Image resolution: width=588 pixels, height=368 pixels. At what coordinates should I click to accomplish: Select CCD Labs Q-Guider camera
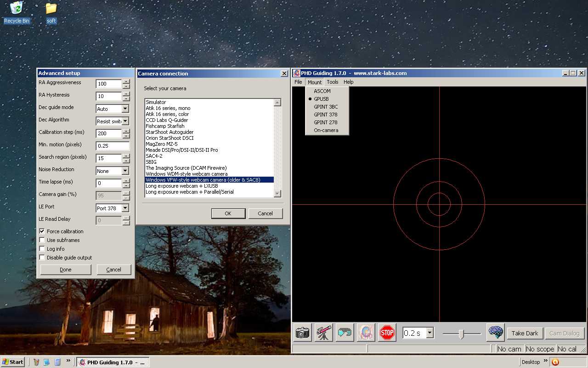pos(209,120)
